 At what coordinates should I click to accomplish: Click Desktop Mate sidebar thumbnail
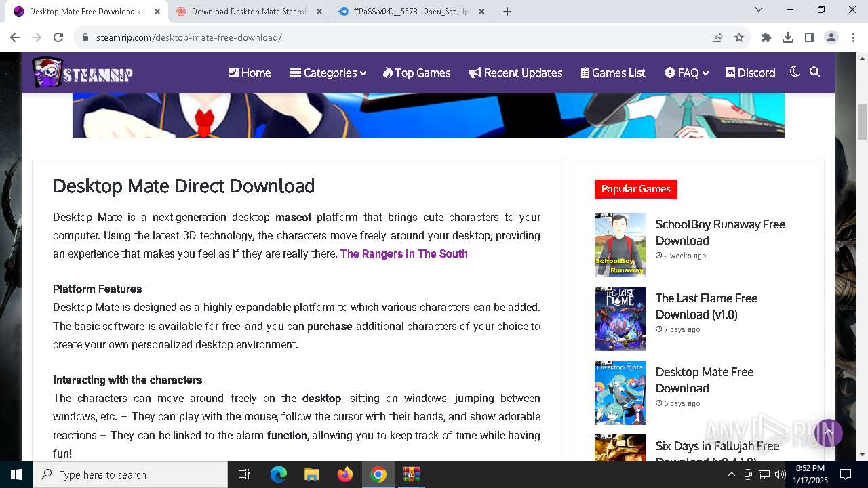click(620, 392)
